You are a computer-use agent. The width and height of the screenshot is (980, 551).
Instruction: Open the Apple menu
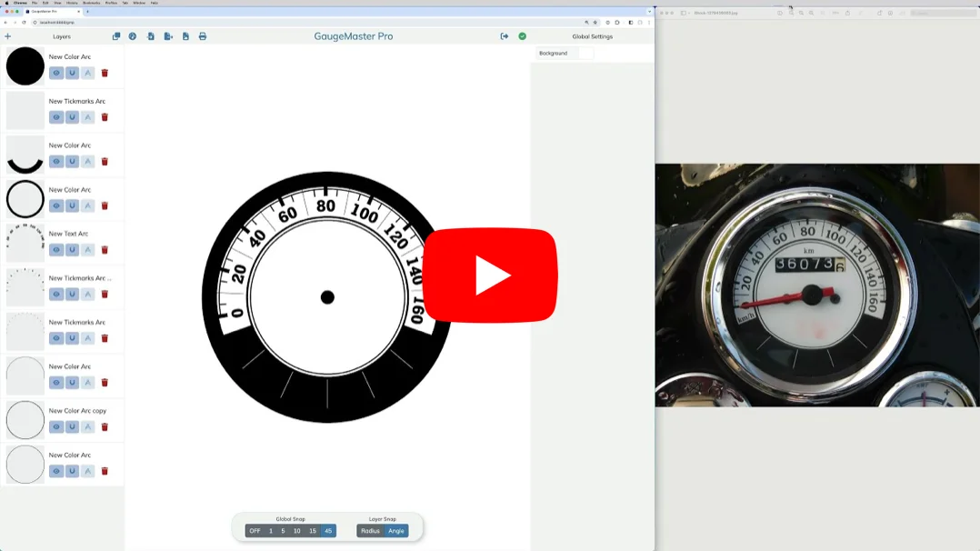tap(7, 3)
